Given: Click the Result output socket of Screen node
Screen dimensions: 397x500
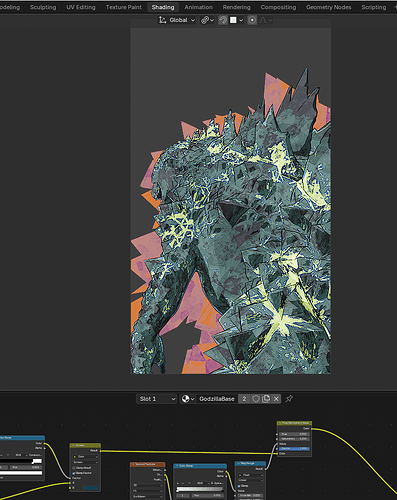Looking at the screenshot, I should coord(100,451).
